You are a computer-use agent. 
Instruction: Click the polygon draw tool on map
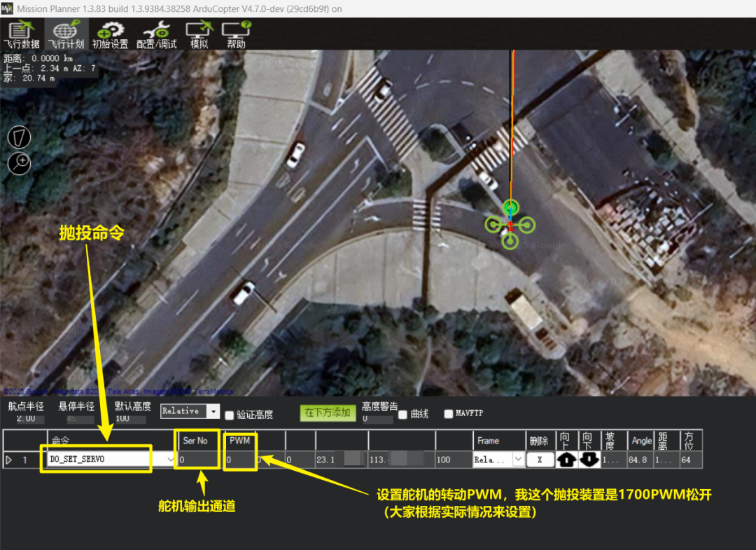19,137
